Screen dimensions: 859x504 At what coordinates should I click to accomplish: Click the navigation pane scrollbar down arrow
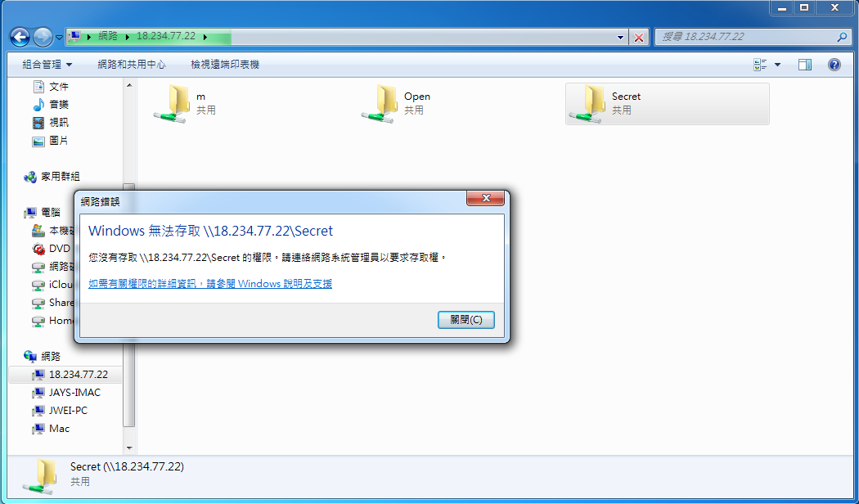click(x=129, y=448)
